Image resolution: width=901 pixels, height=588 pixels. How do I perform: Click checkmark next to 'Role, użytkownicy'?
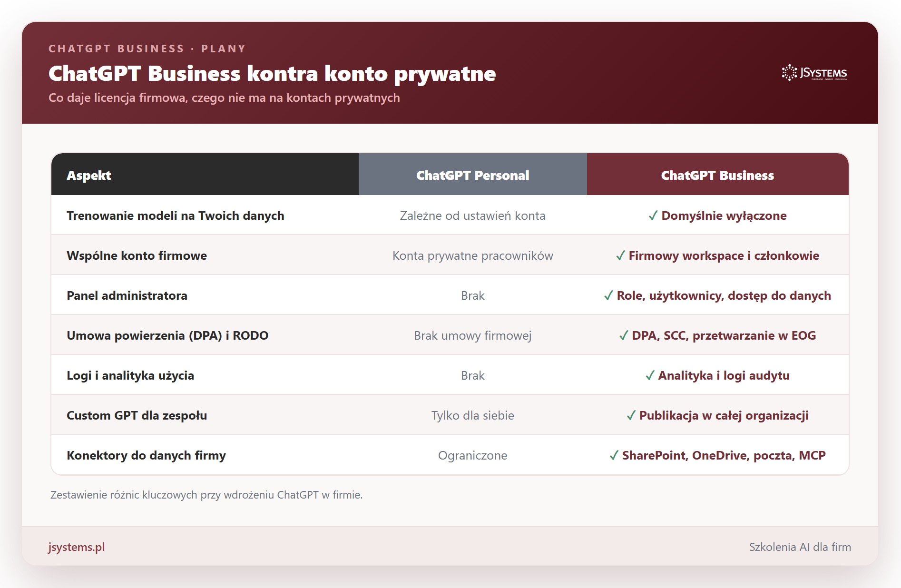coord(608,296)
